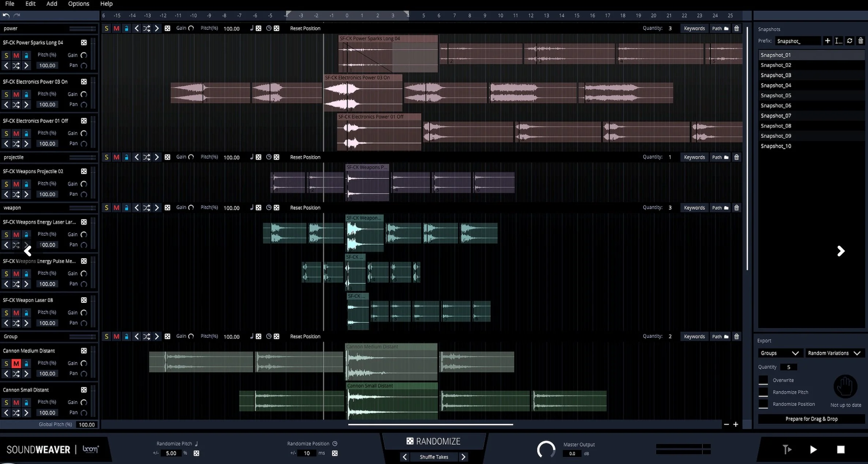Open the Path folder icon on the weapon track
The height and width of the screenshot is (464, 868).
726,207
